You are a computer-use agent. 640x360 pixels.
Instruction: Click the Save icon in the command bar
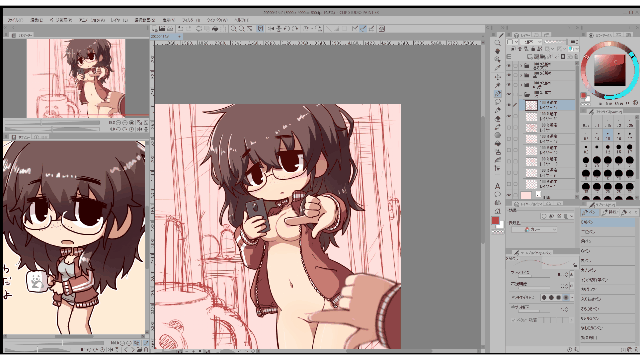click(x=170, y=29)
